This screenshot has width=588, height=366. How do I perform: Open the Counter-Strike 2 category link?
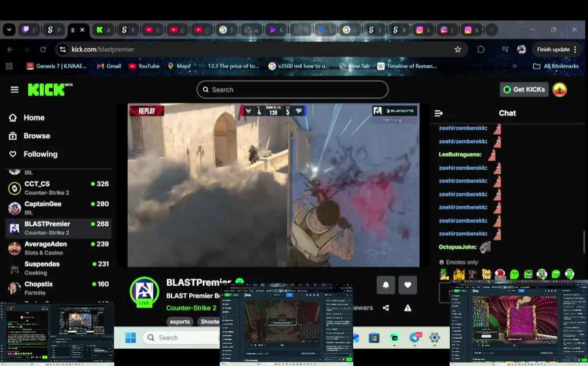[x=191, y=308]
